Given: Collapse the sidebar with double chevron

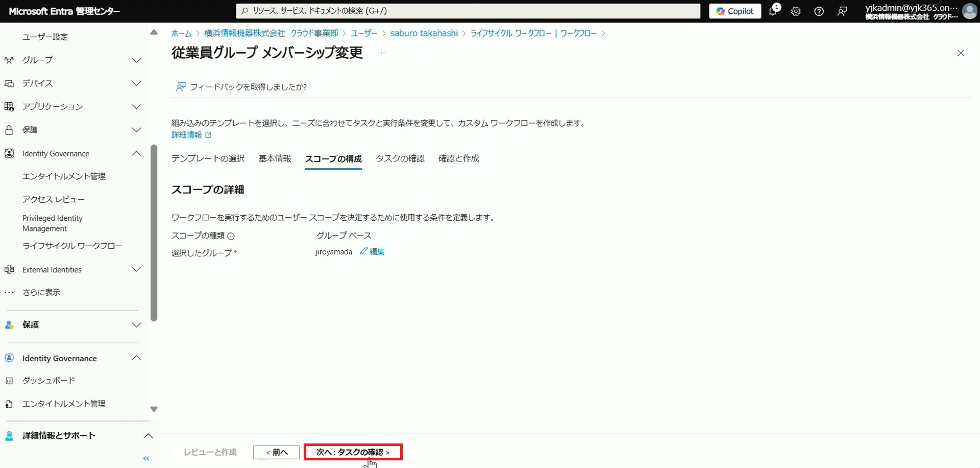Looking at the screenshot, I should [x=146, y=458].
